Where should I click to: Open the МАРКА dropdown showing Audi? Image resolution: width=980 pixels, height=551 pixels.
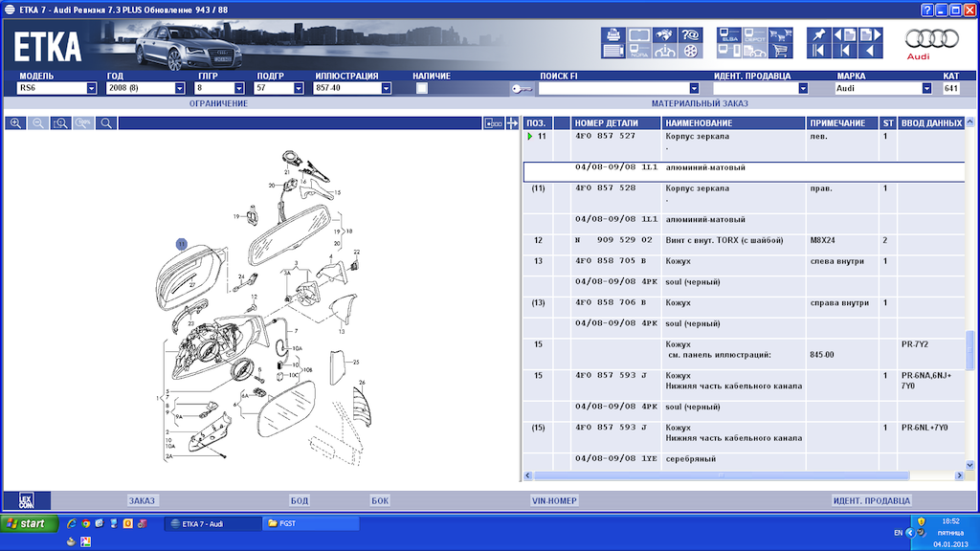point(926,88)
